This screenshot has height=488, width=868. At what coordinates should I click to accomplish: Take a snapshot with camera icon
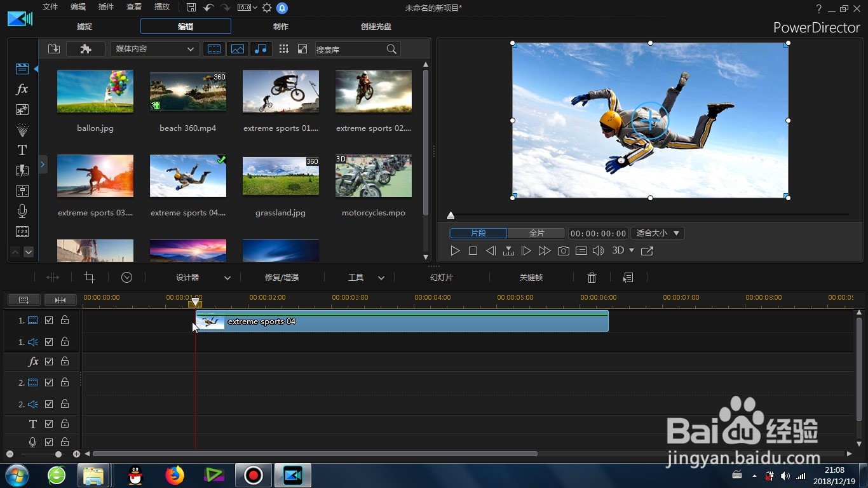pos(564,251)
